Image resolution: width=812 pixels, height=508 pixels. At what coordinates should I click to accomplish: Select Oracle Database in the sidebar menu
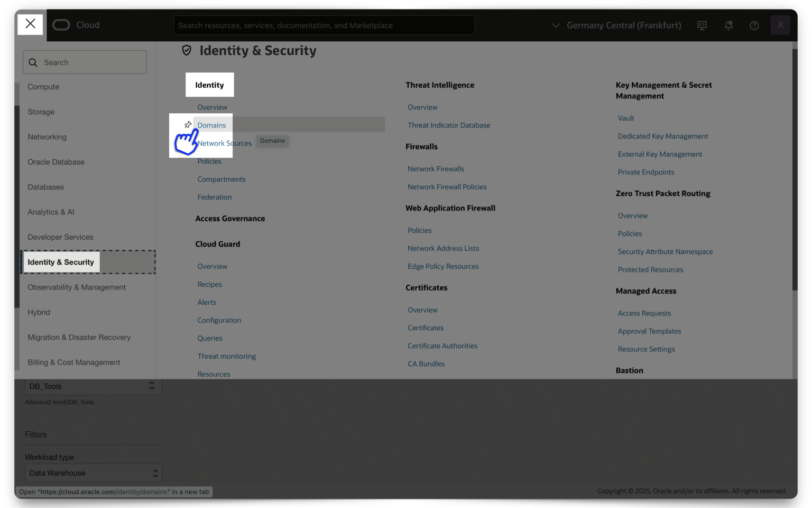pos(56,162)
